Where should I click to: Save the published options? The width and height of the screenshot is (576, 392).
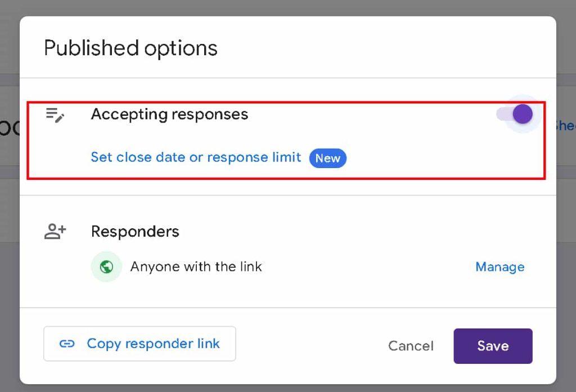pos(493,346)
